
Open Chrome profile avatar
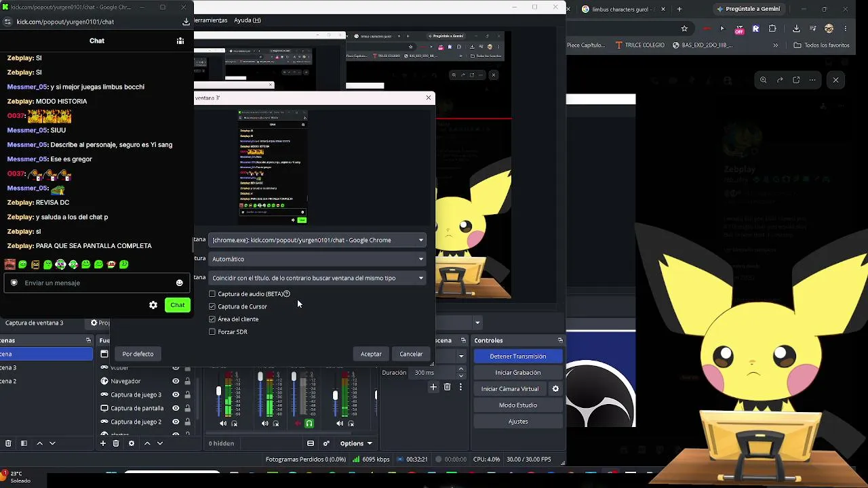coord(829,28)
